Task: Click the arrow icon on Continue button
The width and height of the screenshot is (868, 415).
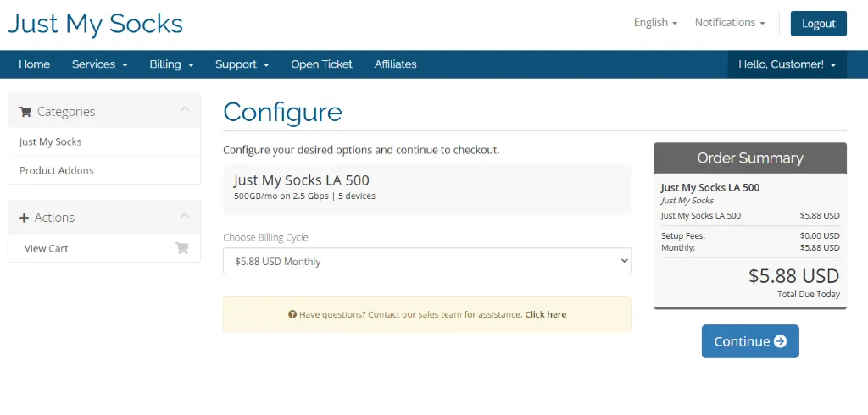Action: [x=780, y=341]
